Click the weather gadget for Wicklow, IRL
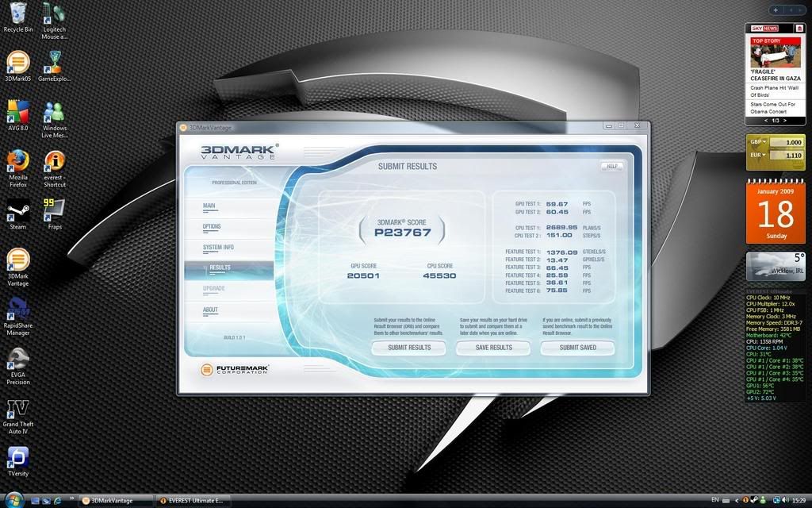This screenshot has height=508, width=812. (x=776, y=267)
